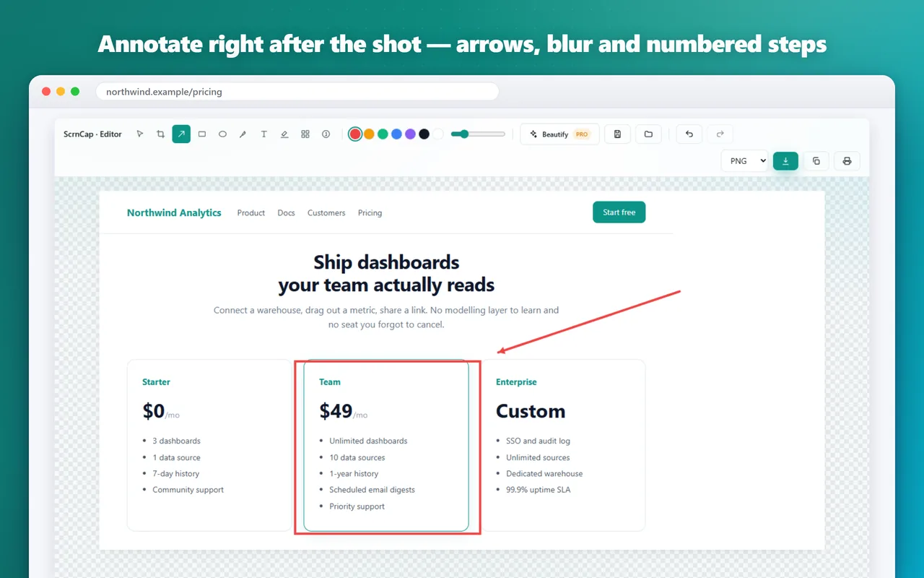
Task: Click the "Unlimited sources" list item
Action: click(x=538, y=457)
